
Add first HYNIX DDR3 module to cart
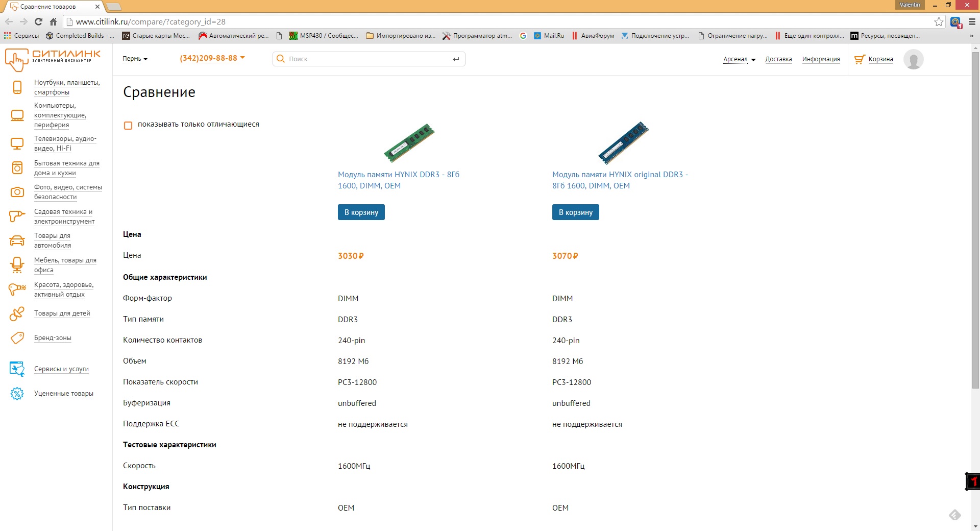tap(361, 212)
